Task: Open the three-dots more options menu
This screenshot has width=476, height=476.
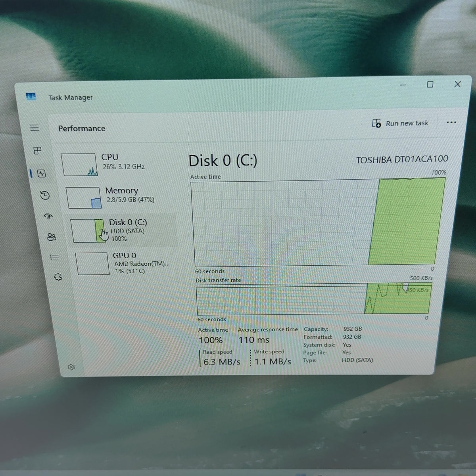Action: coord(451,122)
